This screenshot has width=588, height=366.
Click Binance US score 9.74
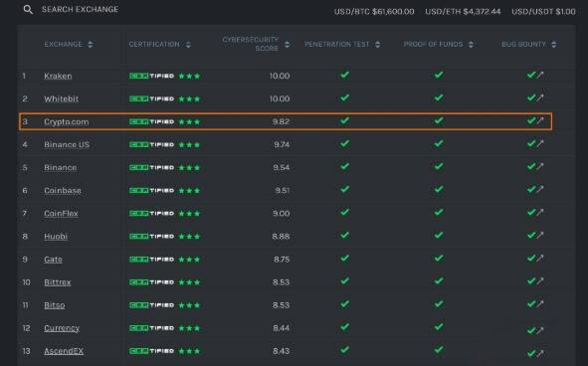[282, 145]
